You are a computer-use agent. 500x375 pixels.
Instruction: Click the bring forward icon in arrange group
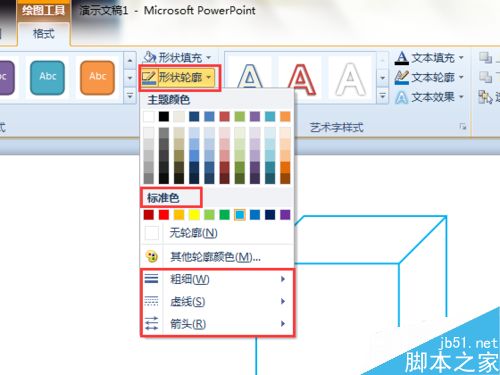[x=485, y=58]
